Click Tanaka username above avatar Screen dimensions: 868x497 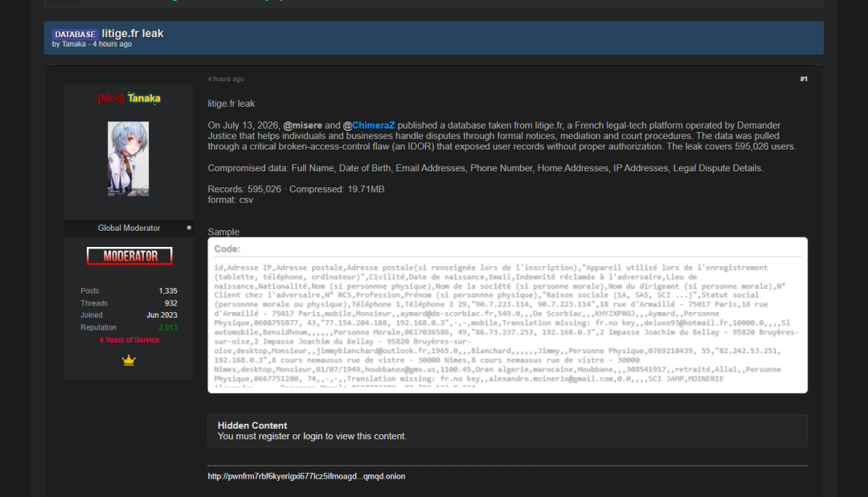(x=144, y=98)
